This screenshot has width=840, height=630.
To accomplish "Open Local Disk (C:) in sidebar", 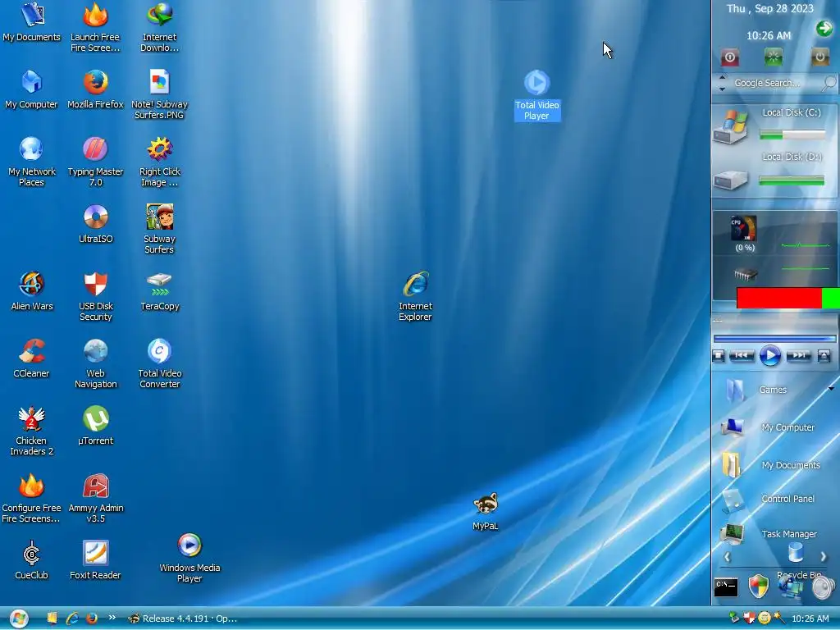I will tap(774, 126).
